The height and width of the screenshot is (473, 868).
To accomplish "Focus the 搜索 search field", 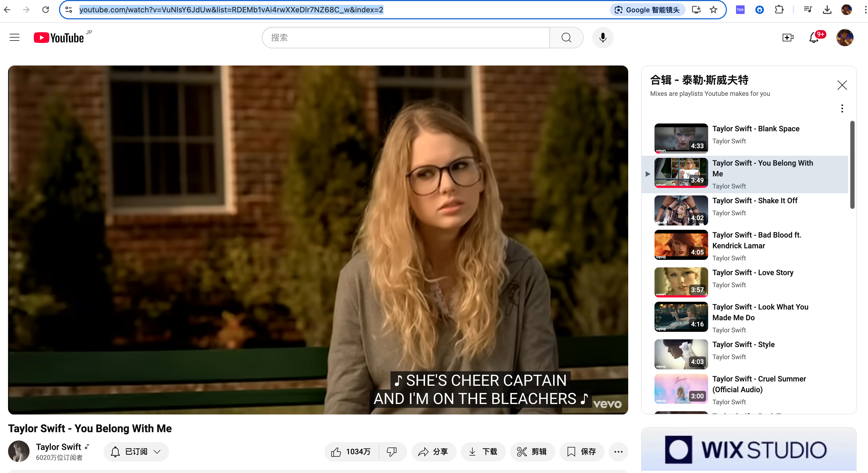I will pyautogui.click(x=406, y=37).
